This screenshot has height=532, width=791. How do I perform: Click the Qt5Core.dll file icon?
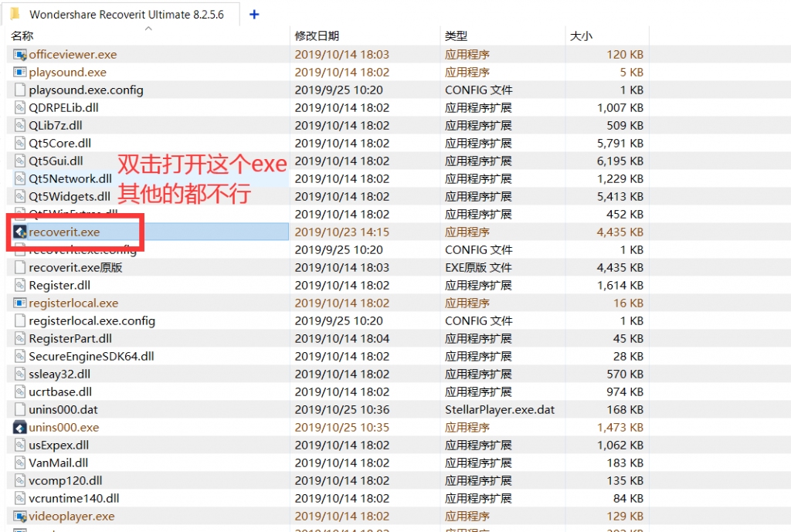click(21, 143)
